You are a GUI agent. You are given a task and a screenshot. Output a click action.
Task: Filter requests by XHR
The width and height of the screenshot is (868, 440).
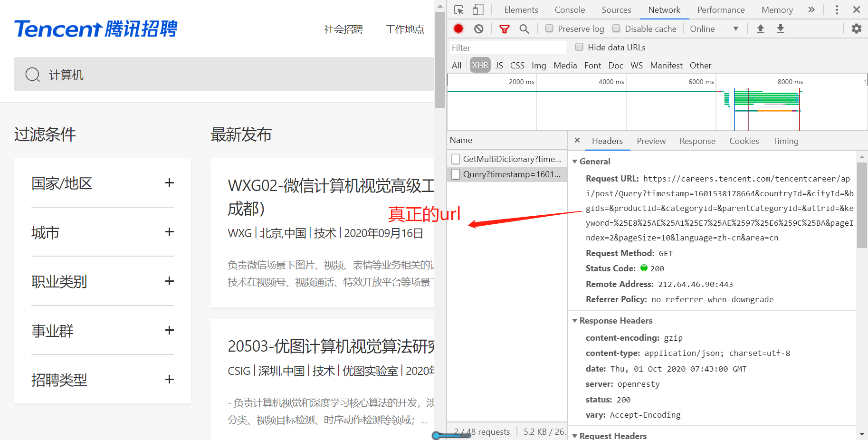pos(480,65)
